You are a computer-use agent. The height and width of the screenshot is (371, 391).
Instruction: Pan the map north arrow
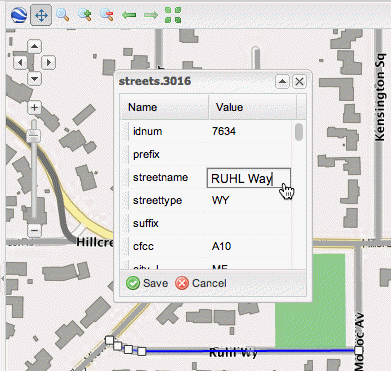click(x=34, y=46)
